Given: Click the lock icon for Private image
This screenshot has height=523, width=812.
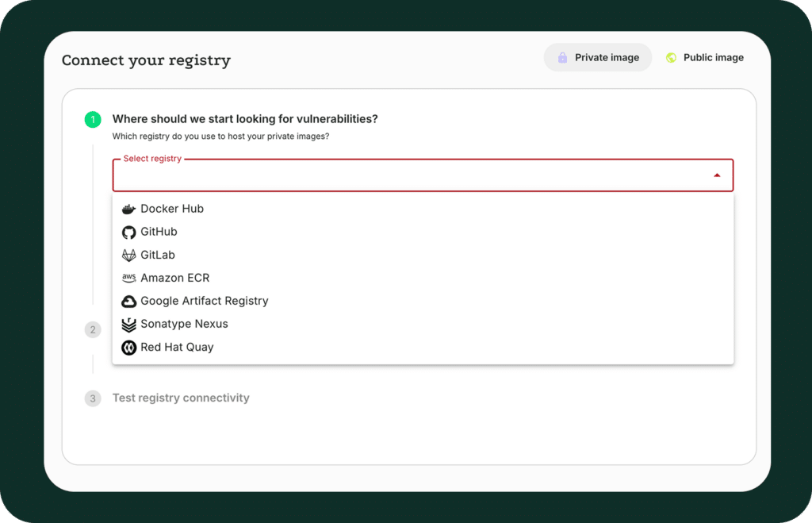Looking at the screenshot, I should [562, 57].
